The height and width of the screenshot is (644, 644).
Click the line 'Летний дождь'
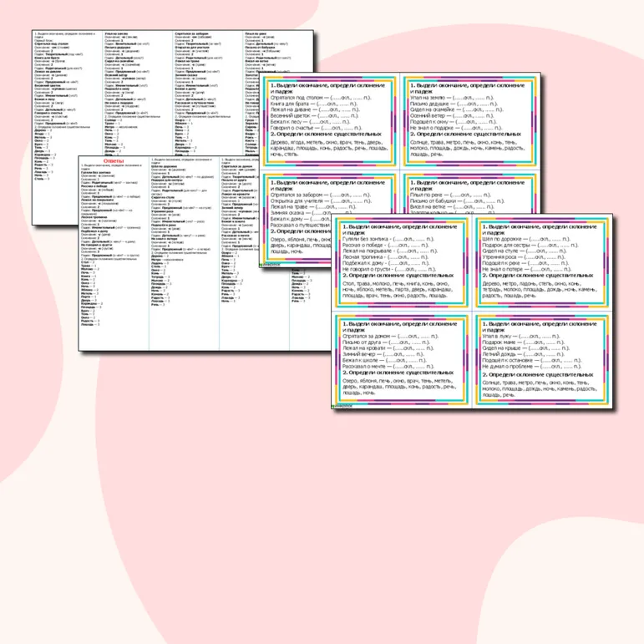coord(523,354)
